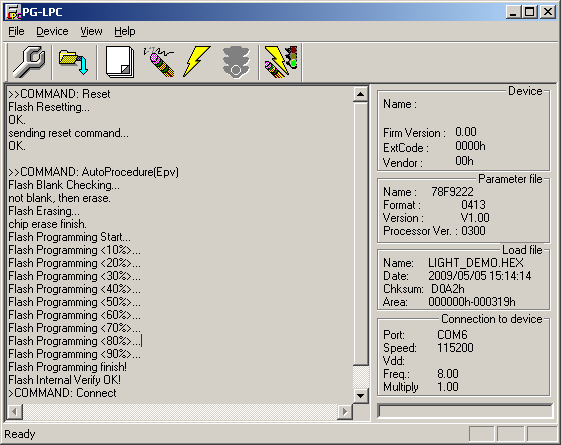Click the parameter Version value V1.00

[x=475, y=217]
